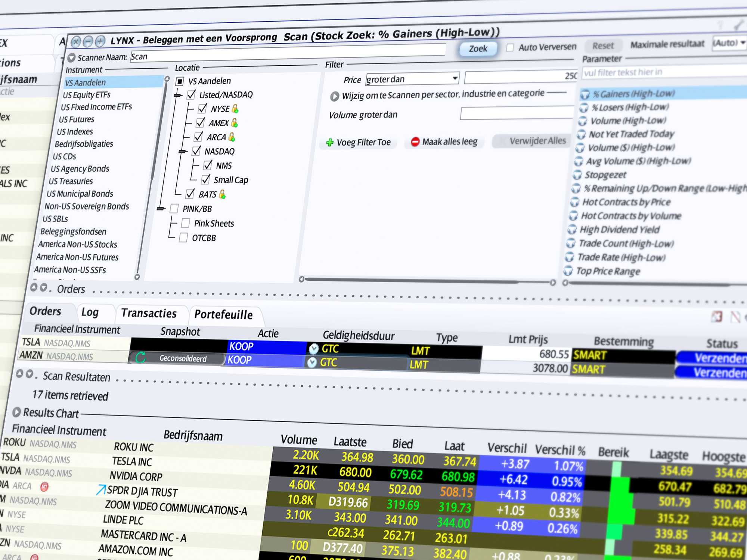Click the Volume groter dan input field

point(517,113)
